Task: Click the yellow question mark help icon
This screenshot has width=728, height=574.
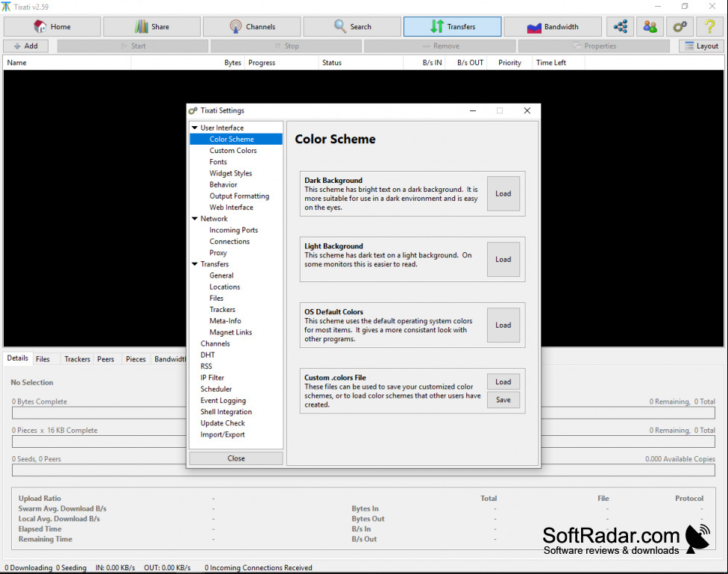Action: [x=709, y=26]
